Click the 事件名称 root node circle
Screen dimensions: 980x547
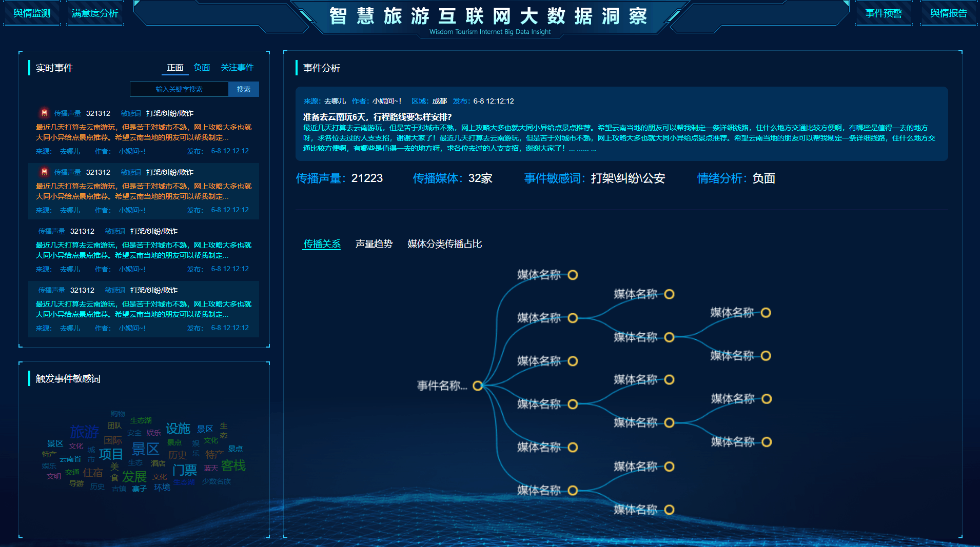[477, 386]
